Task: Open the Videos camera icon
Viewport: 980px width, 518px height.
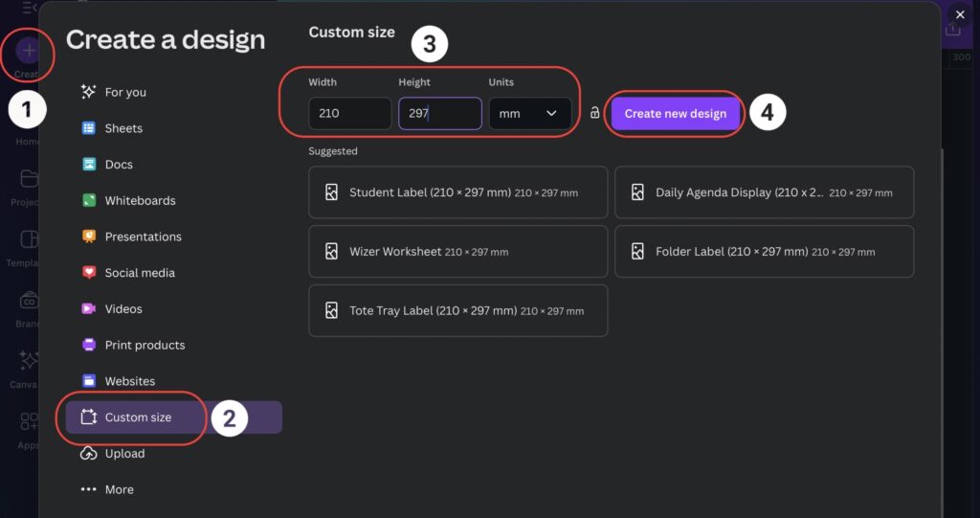Action: [89, 309]
